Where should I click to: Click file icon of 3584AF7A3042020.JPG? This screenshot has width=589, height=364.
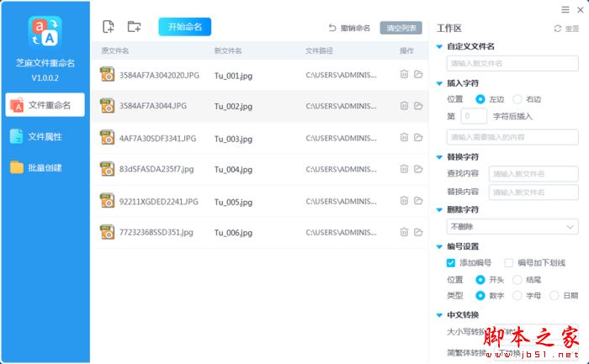point(108,74)
